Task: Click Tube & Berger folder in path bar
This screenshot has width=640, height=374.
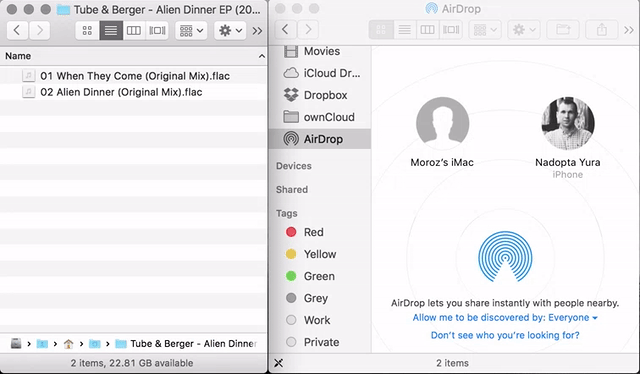Action: (x=186, y=344)
